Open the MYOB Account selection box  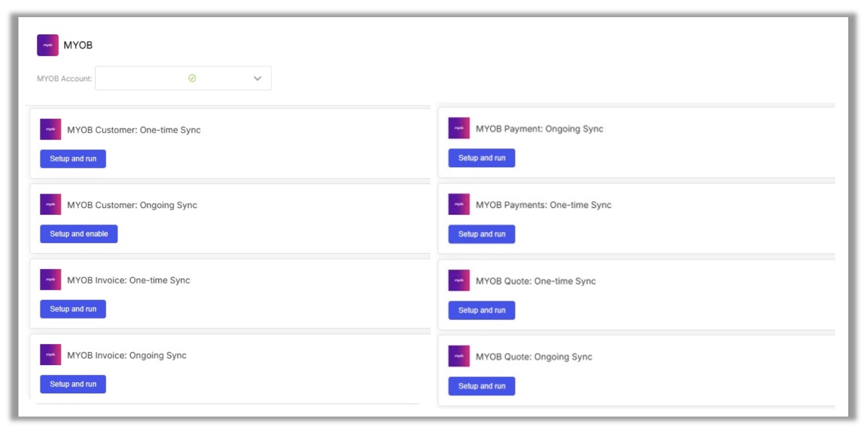coord(183,78)
